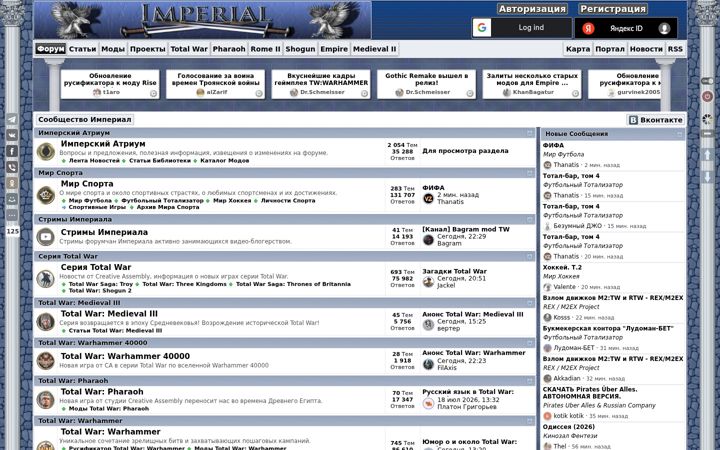Open the color wheel theme picker

tap(707, 119)
